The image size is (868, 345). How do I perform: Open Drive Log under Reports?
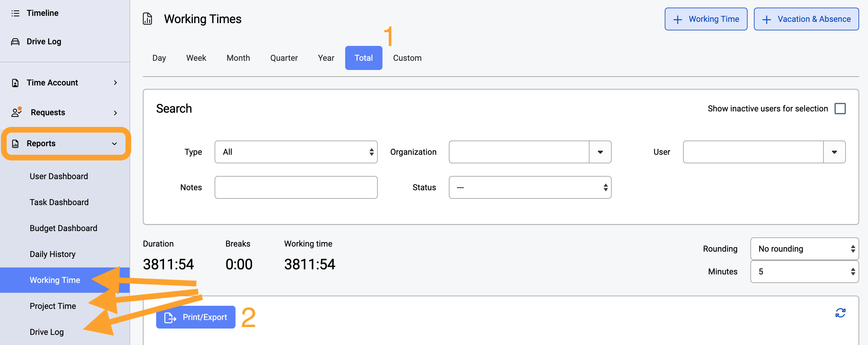pyautogui.click(x=46, y=332)
